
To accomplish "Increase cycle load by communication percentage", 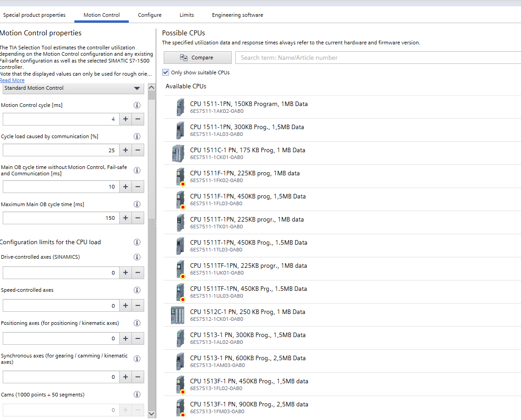I will coord(126,150).
